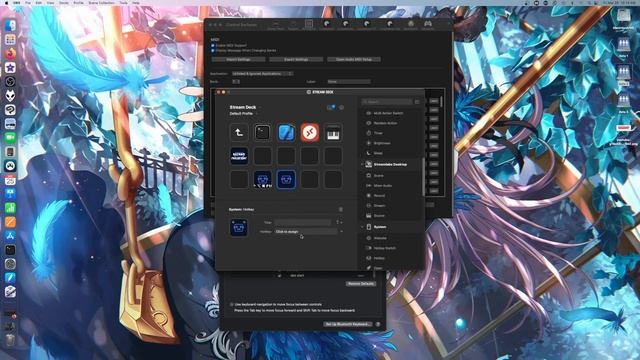Open the Edit menu

(38, 2)
